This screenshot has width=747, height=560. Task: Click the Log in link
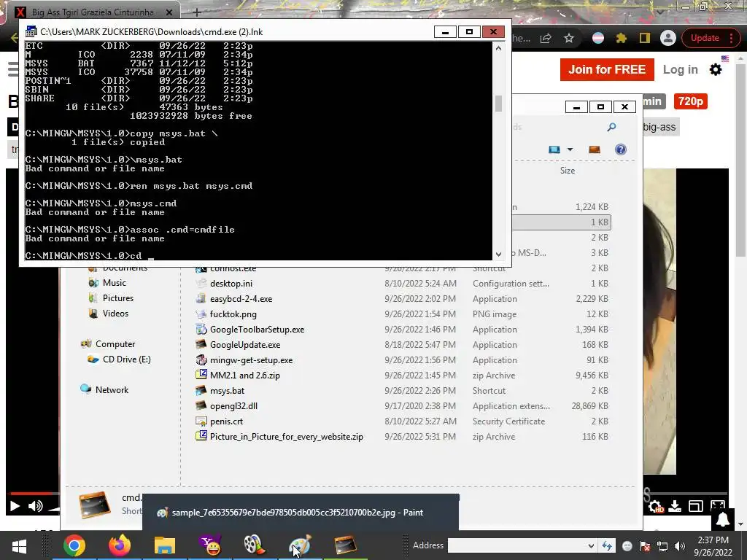(681, 69)
